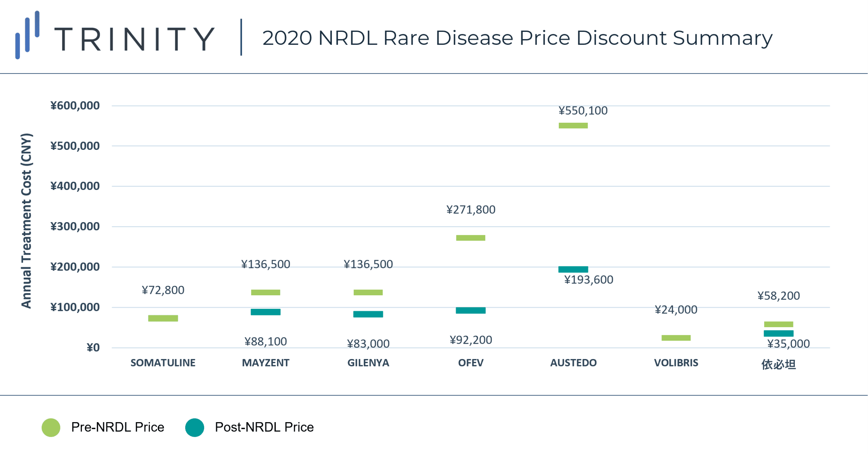
Task: Click the Post-NRDL Price teal legend circle
Action: click(x=195, y=427)
